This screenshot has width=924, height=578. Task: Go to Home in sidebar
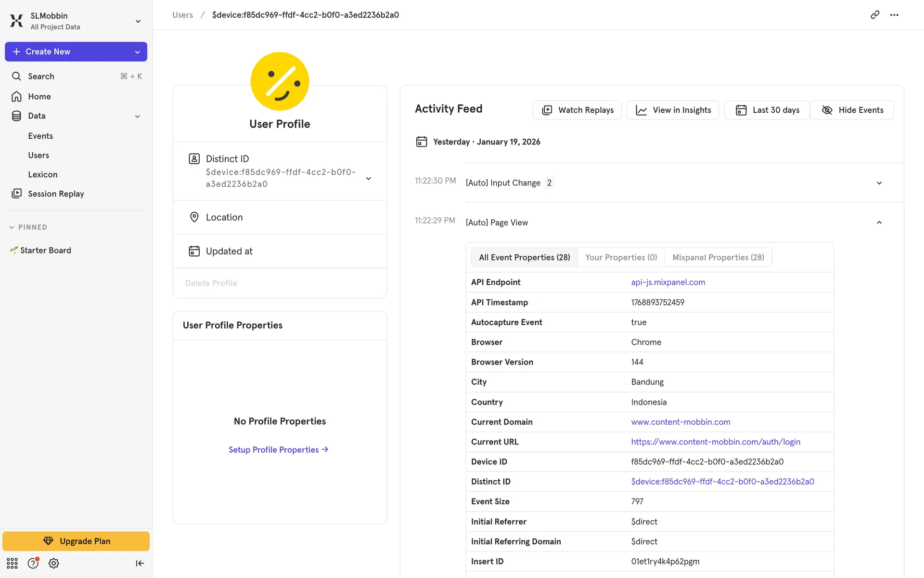coord(39,96)
